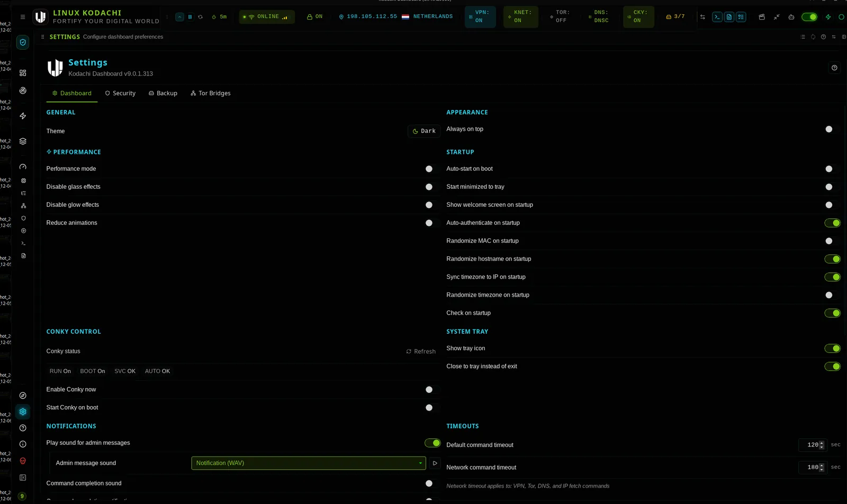Click the red skull icon in sidebar
Viewport: 847px width, 504px height.
23,461
